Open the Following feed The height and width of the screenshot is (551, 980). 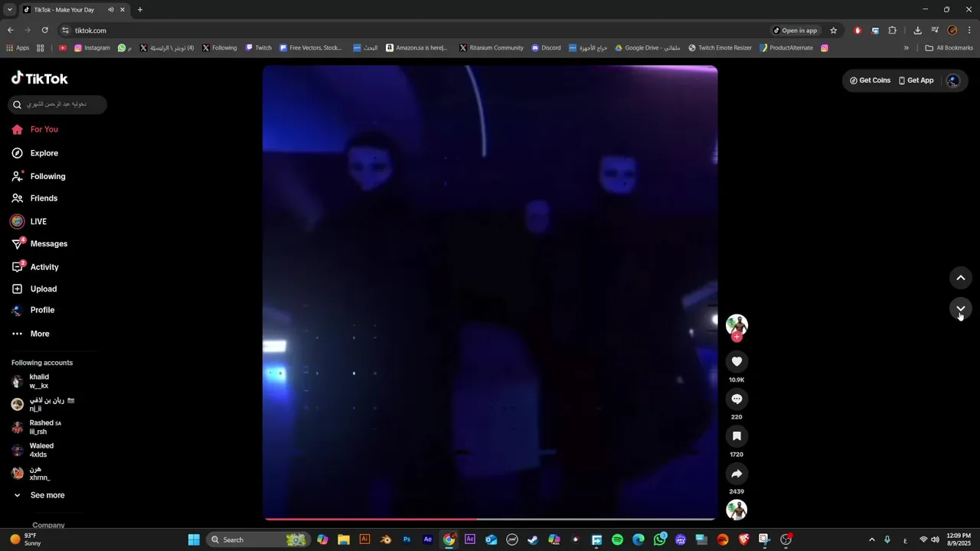[38, 176]
